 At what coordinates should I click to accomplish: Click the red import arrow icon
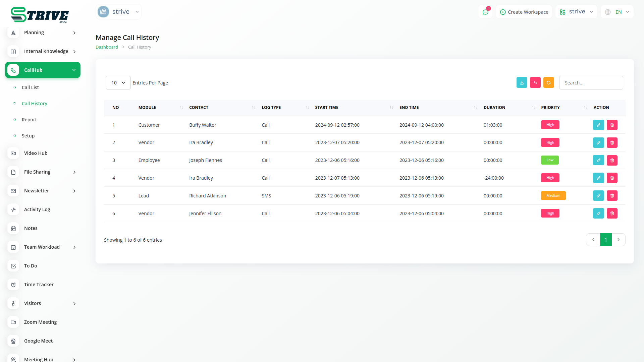(x=535, y=82)
